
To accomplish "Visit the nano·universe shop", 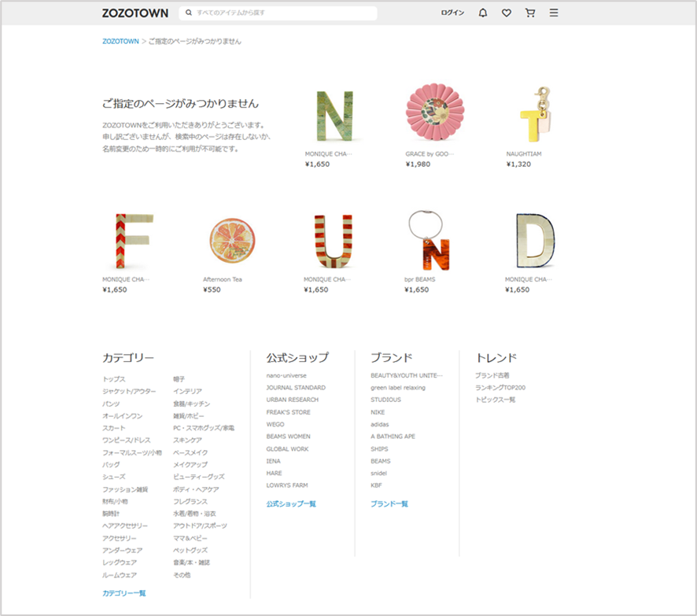I will [286, 375].
